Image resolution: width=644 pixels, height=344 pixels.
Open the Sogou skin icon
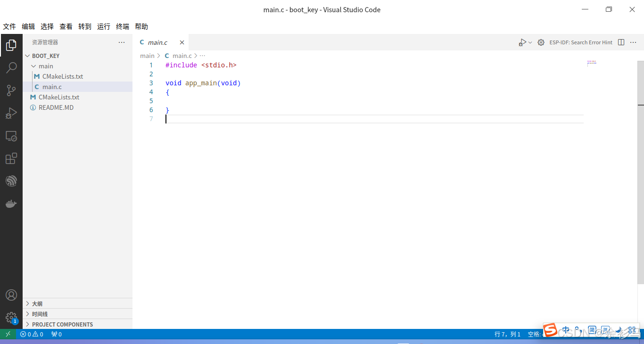(x=619, y=330)
